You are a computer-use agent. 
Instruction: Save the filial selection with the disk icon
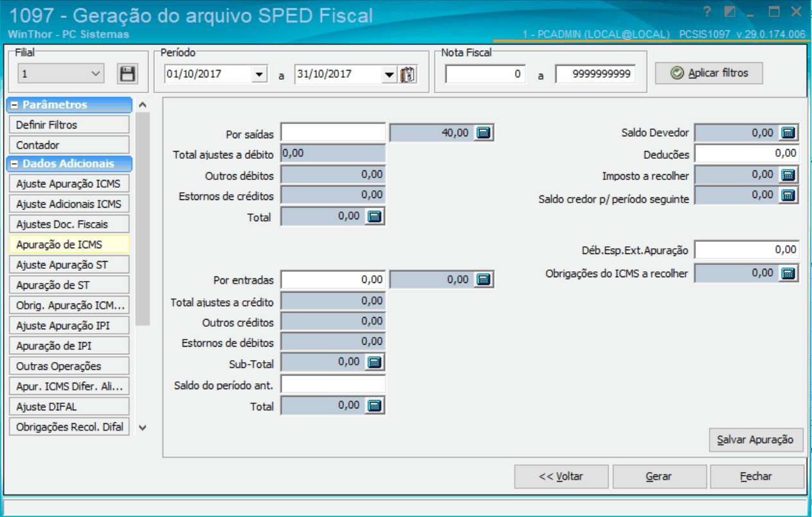pos(127,73)
